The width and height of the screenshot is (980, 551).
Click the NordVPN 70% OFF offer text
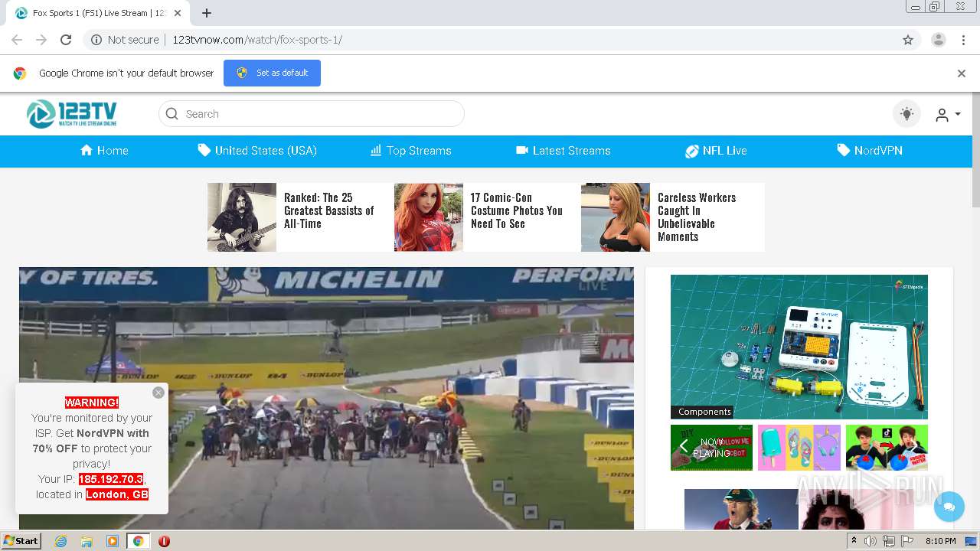pos(92,441)
